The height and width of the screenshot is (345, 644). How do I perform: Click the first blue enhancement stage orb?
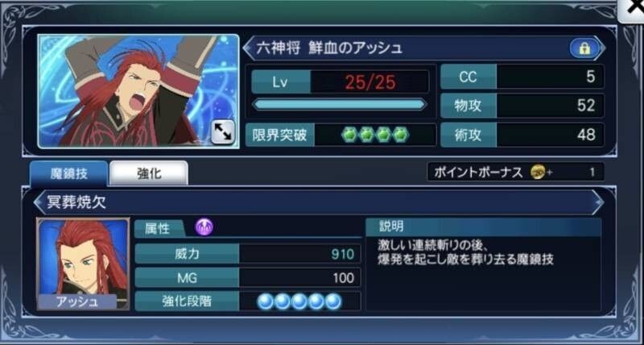click(x=266, y=301)
